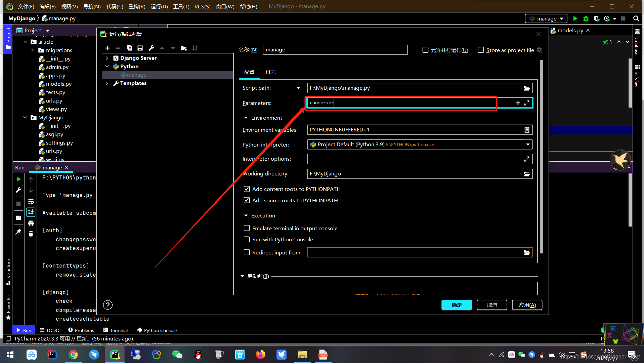Insert macro plus icon in Parameters field

point(518,103)
